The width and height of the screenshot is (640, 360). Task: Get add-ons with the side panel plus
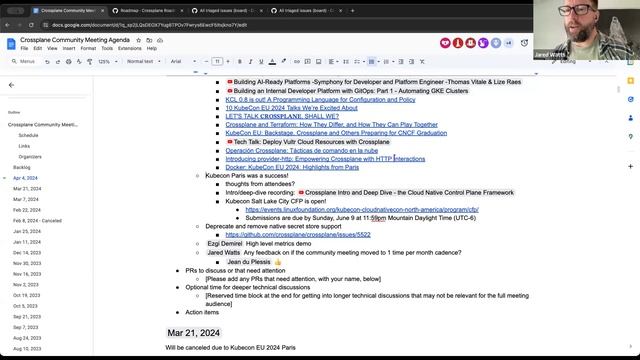coord(631,167)
